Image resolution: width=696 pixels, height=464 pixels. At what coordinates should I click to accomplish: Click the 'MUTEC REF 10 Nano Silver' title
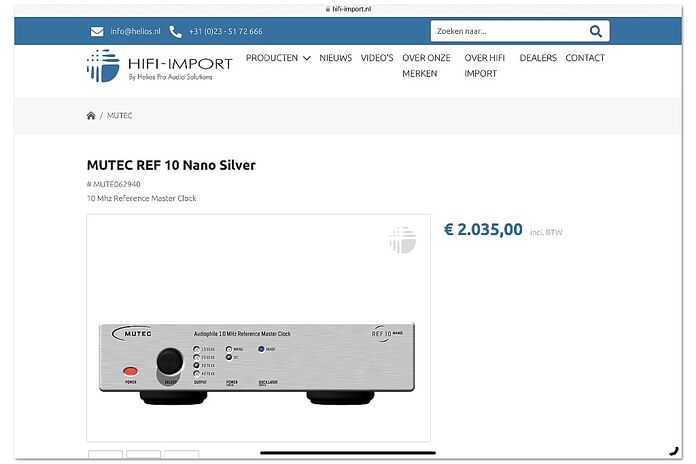point(171,165)
